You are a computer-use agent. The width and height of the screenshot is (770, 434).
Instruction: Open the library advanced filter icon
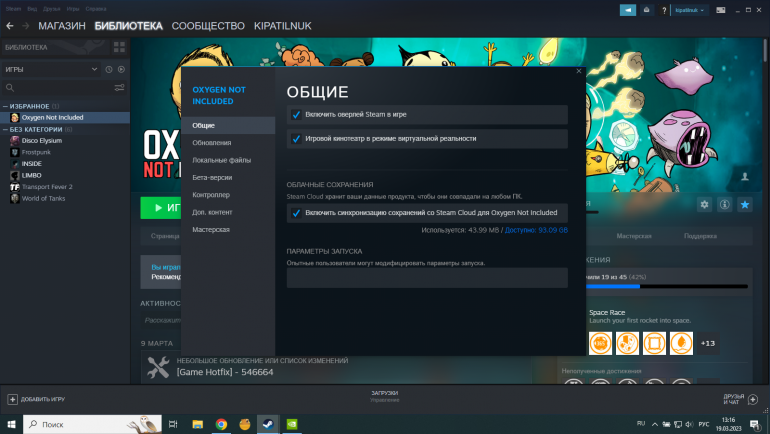tap(119, 88)
